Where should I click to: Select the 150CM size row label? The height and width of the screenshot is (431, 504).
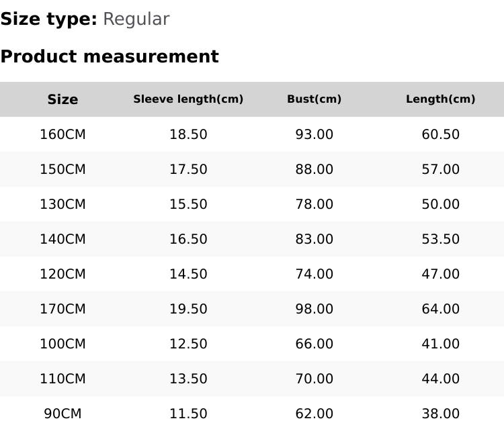pos(62,169)
